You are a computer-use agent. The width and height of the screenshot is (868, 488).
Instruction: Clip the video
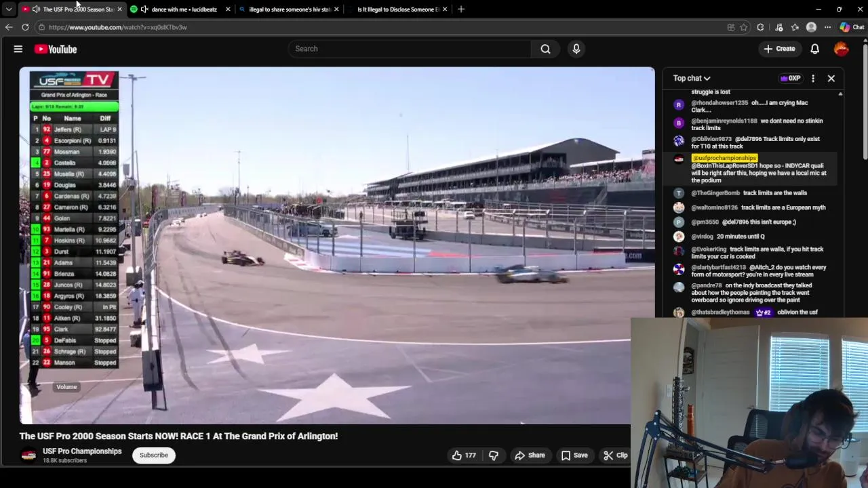tap(615, 455)
